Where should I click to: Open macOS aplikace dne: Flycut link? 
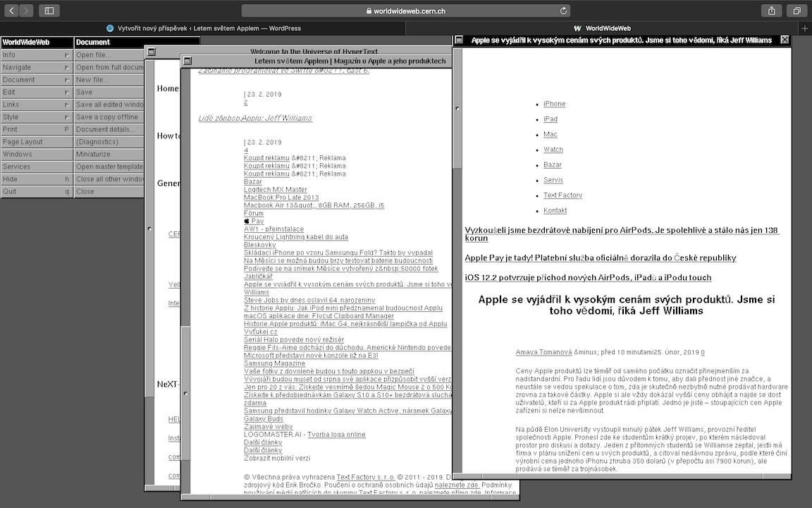tap(319, 315)
